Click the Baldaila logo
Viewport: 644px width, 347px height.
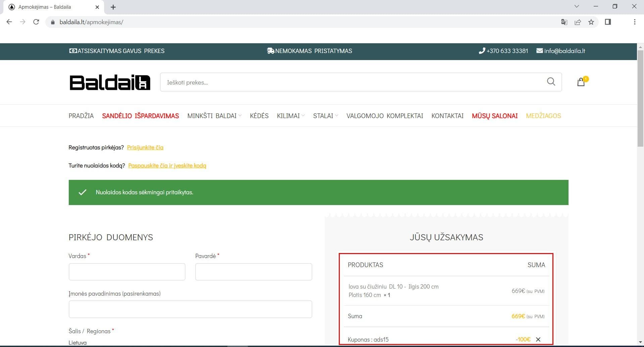click(109, 82)
